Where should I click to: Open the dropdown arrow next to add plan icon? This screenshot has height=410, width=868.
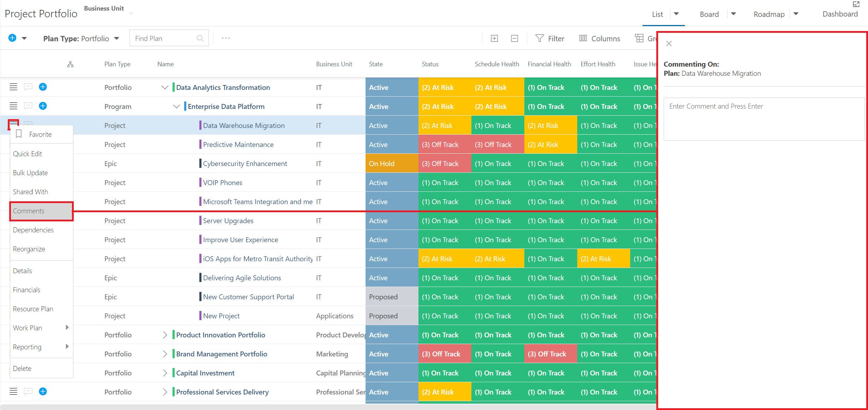pos(24,38)
